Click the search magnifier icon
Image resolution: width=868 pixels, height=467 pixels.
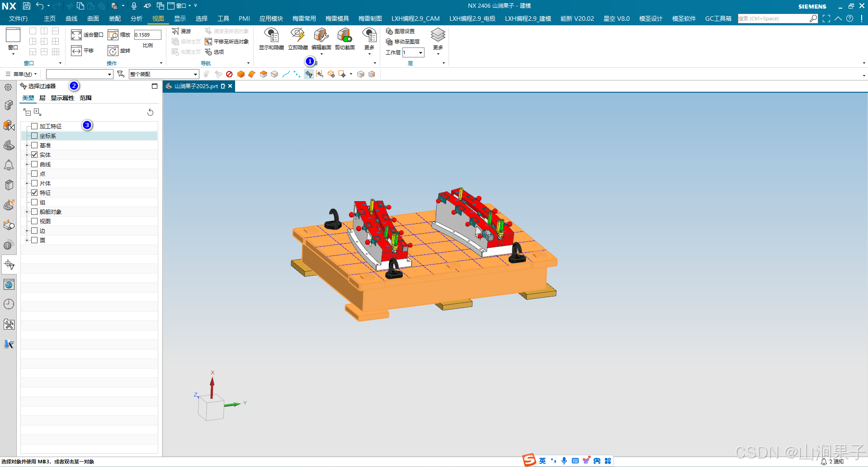click(x=813, y=19)
